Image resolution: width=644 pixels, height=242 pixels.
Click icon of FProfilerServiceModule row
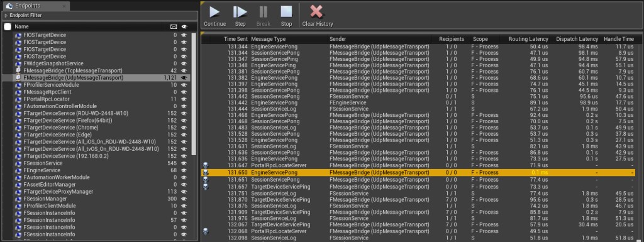pos(18,85)
